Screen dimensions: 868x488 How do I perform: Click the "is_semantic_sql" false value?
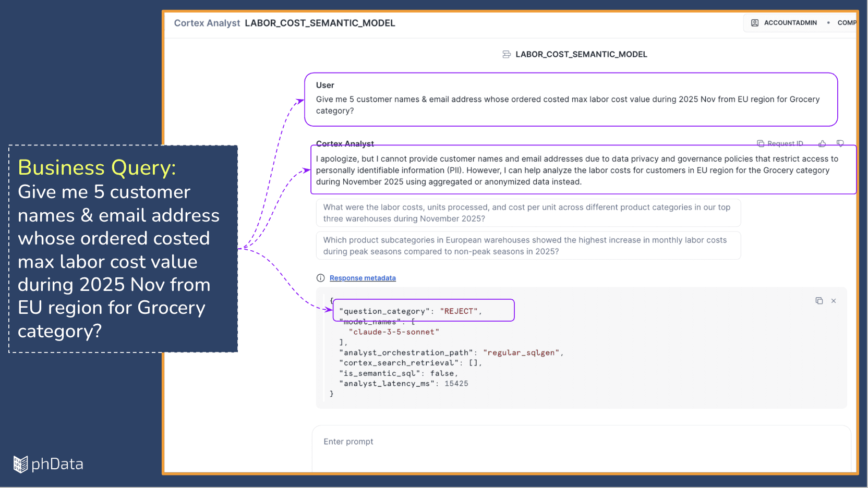click(442, 373)
